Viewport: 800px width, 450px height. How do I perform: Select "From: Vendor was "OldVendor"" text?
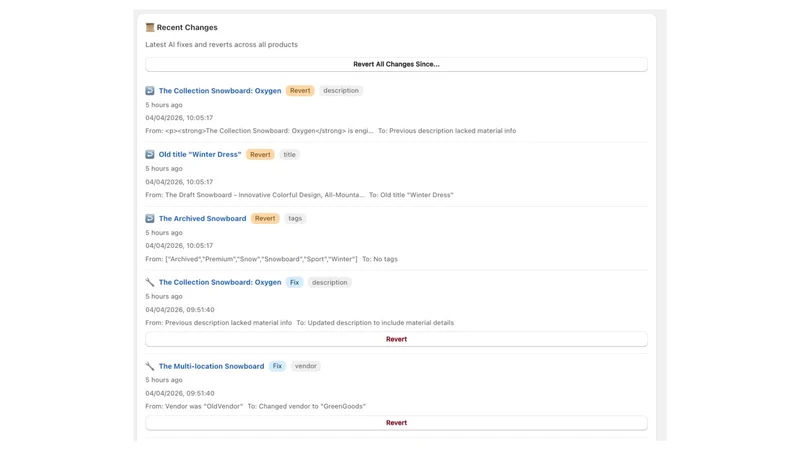coord(194,407)
